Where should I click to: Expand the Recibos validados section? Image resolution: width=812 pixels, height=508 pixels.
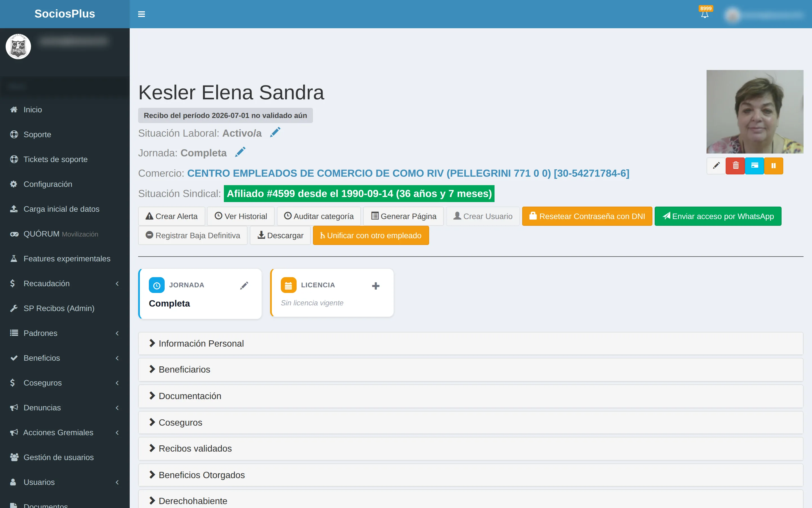[x=470, y=448]
